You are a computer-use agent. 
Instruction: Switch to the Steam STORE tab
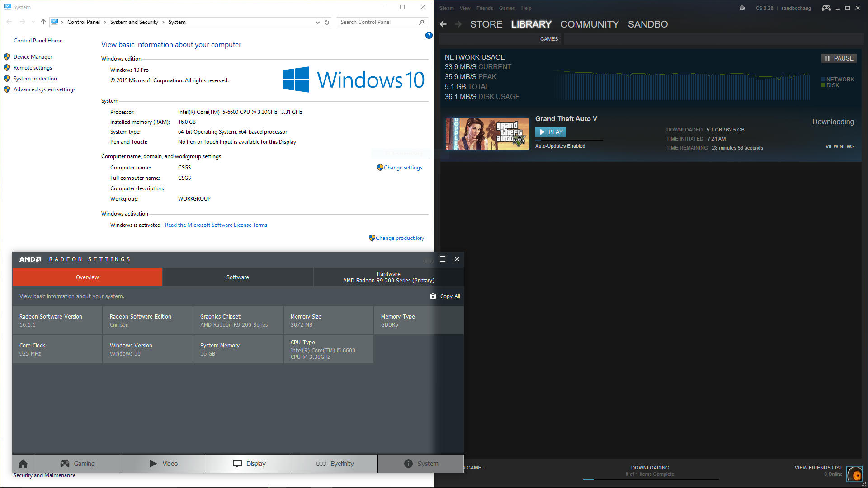point(486,24)
